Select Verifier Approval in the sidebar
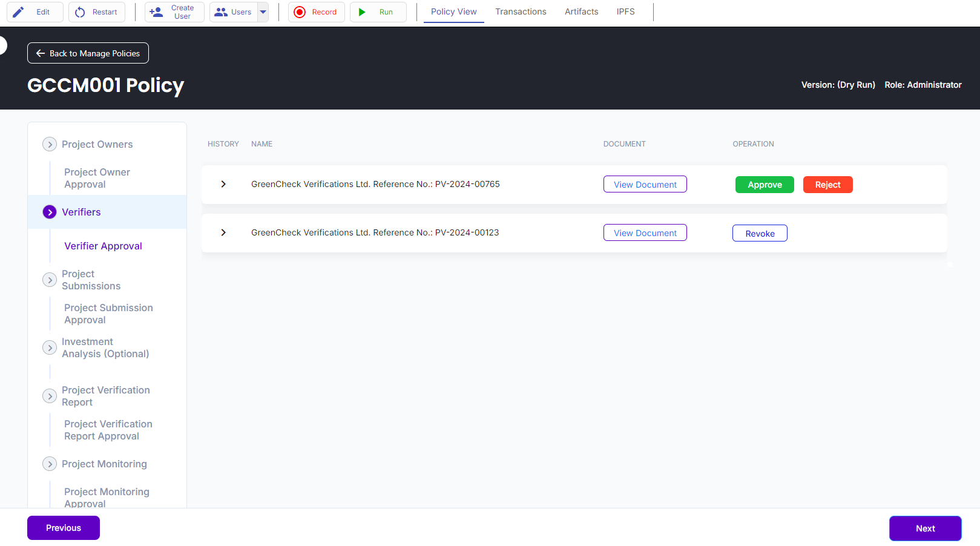980x546 pixels. [103, 246]
